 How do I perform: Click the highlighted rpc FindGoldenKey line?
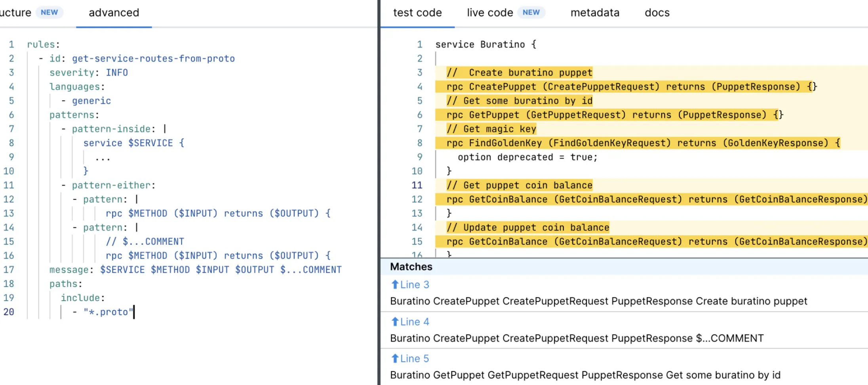pyautogui.click(x=638, y=143)
